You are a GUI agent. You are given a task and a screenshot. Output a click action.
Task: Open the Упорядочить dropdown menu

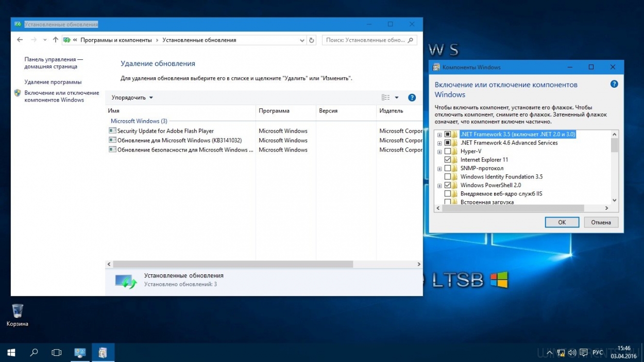(132, 97)
